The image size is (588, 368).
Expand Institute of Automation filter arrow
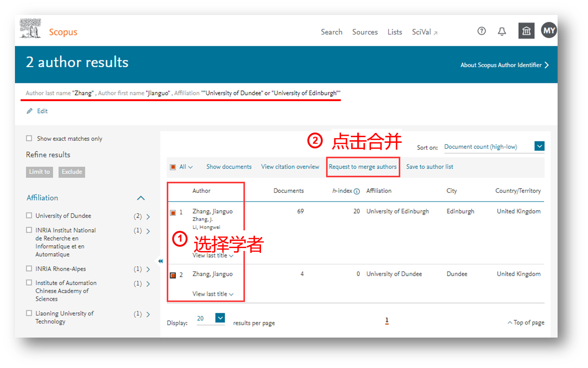[x=148, y=284]
